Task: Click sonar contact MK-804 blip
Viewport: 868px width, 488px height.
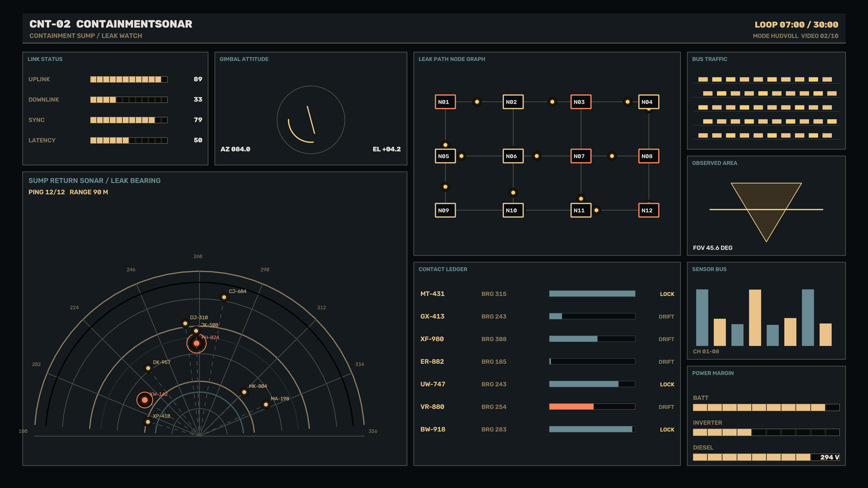Action: [x=244, y=392]
